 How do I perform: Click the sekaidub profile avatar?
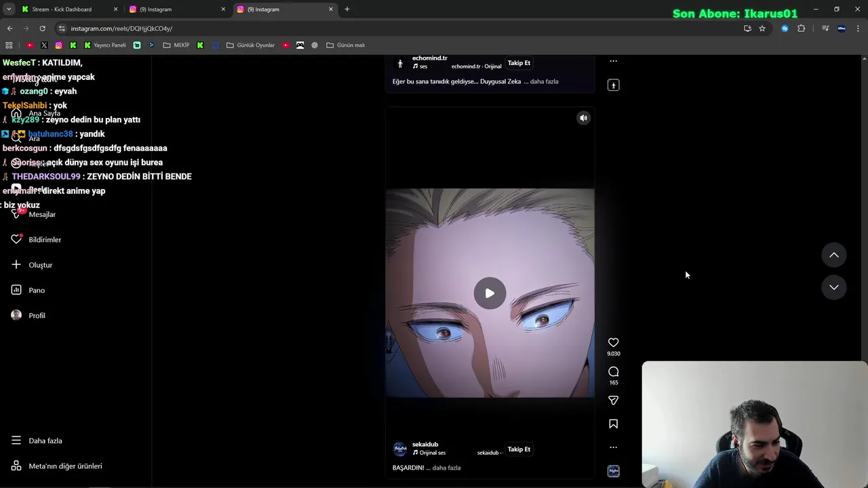(x=400, y=449)
